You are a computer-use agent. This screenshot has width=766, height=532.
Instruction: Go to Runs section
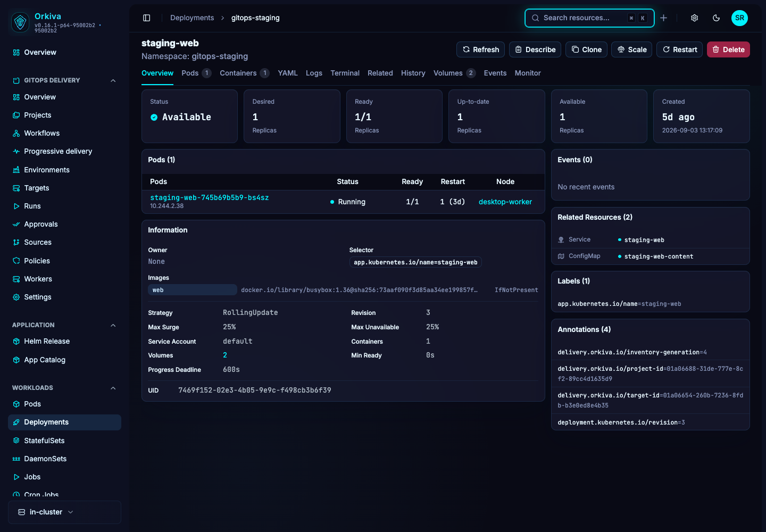click(32, 206)
